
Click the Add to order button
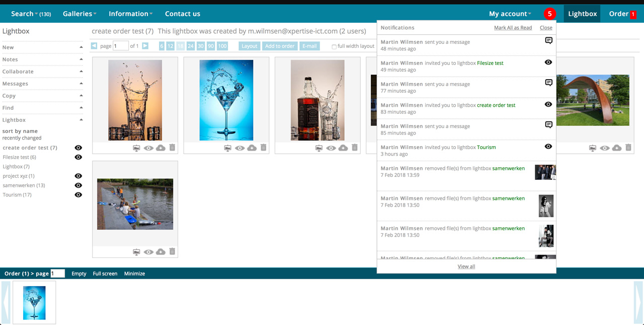point(280,46)
